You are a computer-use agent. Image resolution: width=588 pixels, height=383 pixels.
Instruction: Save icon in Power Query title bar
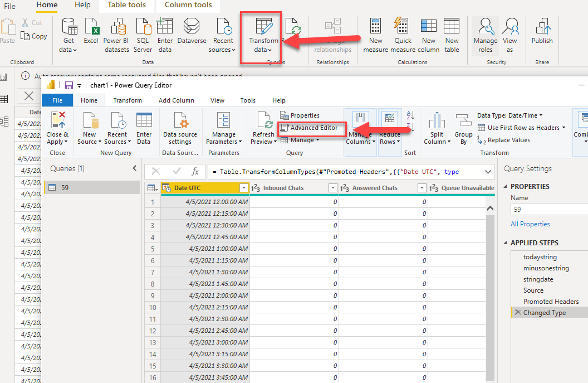coord(69,85)
